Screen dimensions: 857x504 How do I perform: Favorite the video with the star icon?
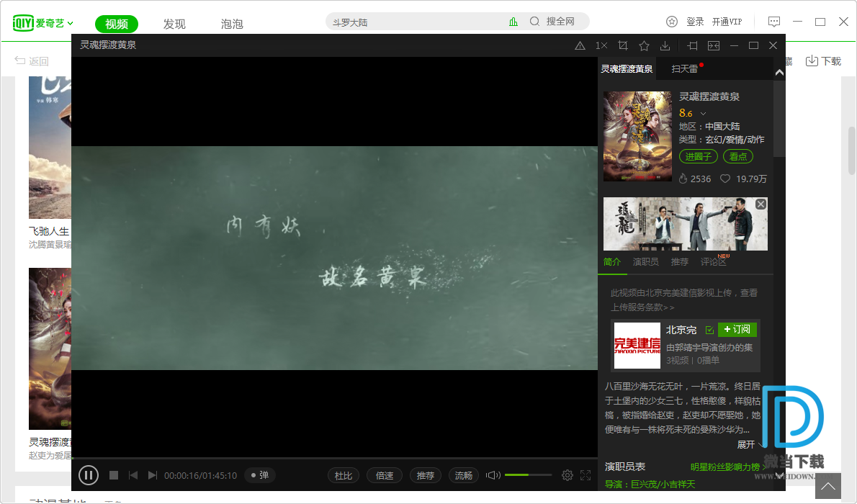(x=644, y=45)
